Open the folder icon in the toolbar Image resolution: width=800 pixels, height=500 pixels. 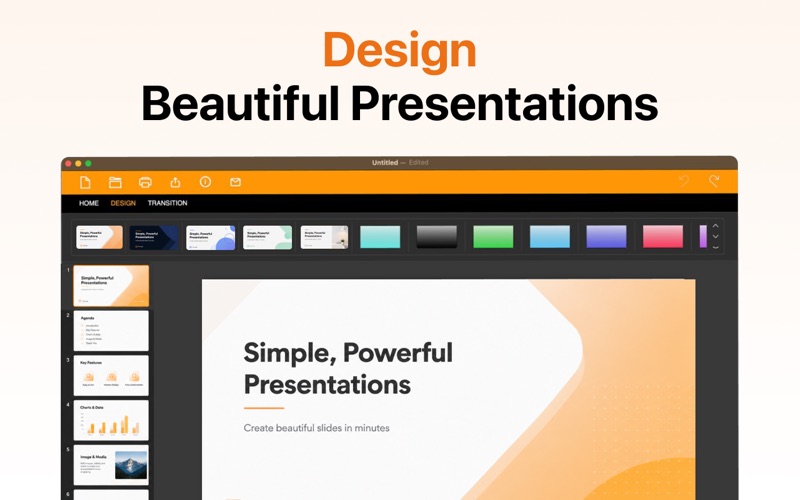[115, 182]
